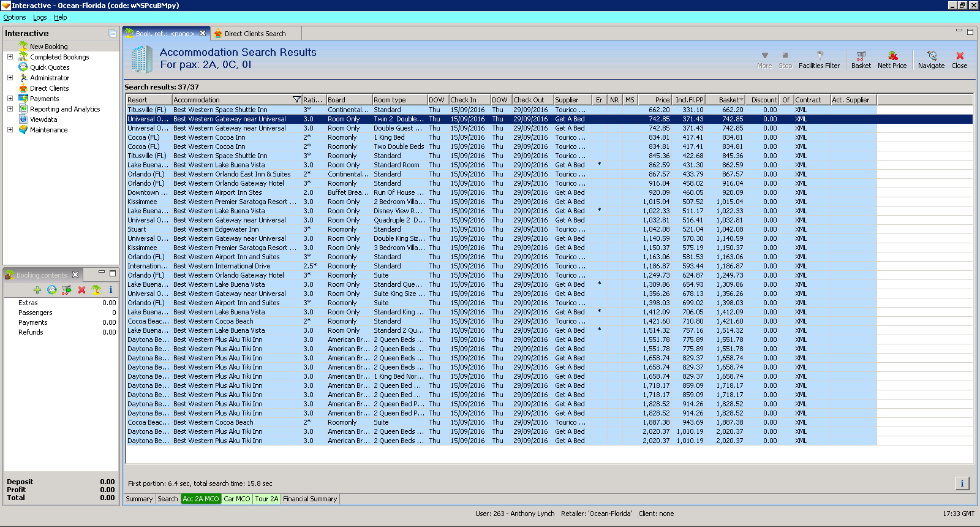Expand the Administrator tree node

coord(10,78)
